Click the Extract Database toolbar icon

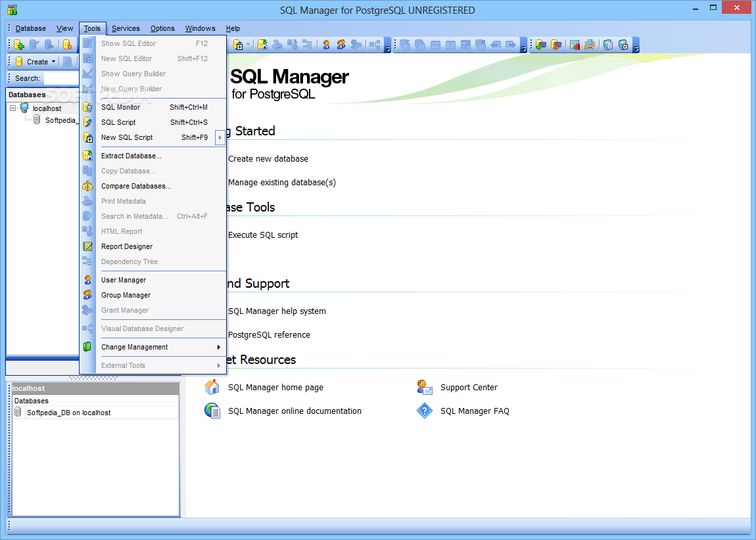point(262,45)
